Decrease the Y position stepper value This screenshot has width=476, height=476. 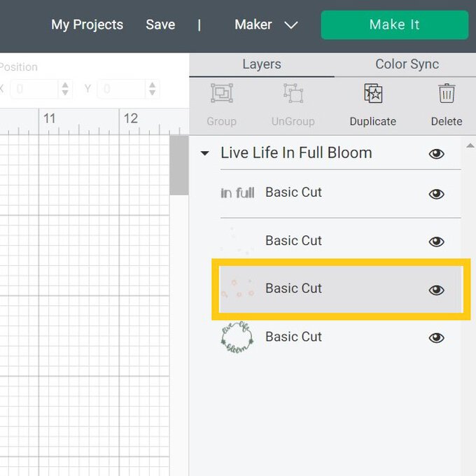(153, 93)
